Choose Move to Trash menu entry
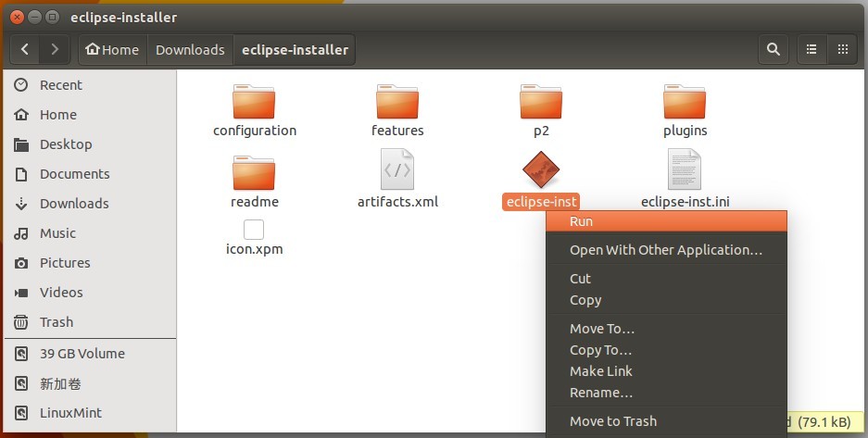This screenshot has height=438, width=868. pos(666,421)
